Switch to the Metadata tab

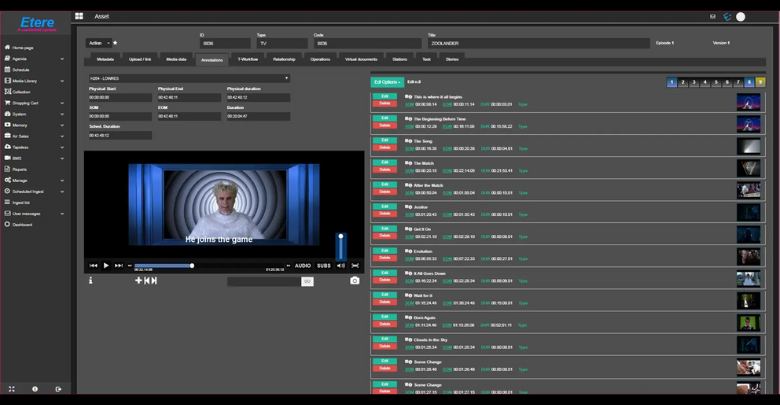105,59
